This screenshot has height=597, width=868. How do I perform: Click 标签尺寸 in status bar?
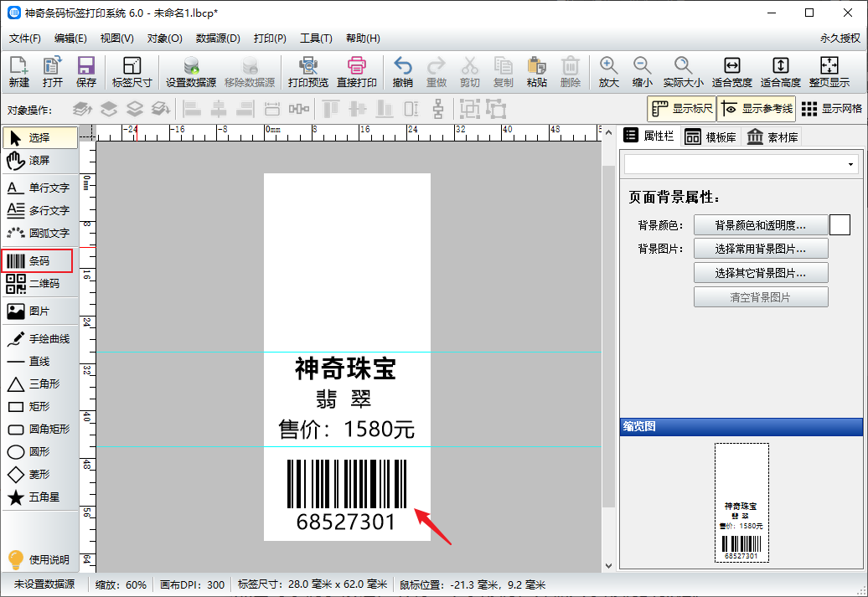pyautogui.click(x=313, y=584)
